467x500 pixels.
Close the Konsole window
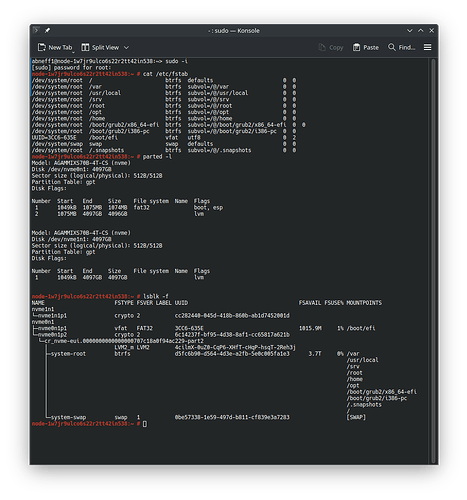tap(431, 30)
